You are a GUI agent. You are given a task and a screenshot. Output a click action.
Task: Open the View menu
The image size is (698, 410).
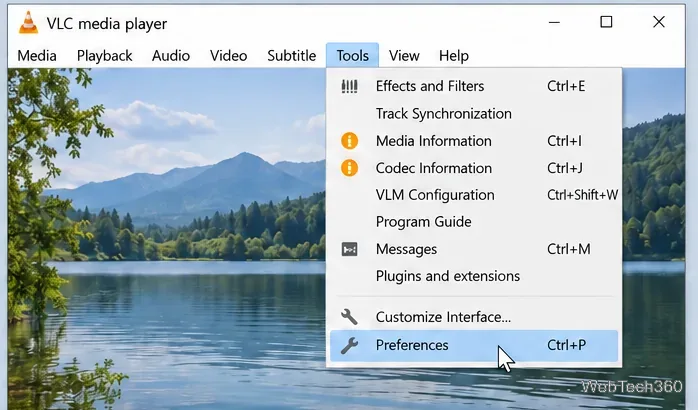[404, 56]
